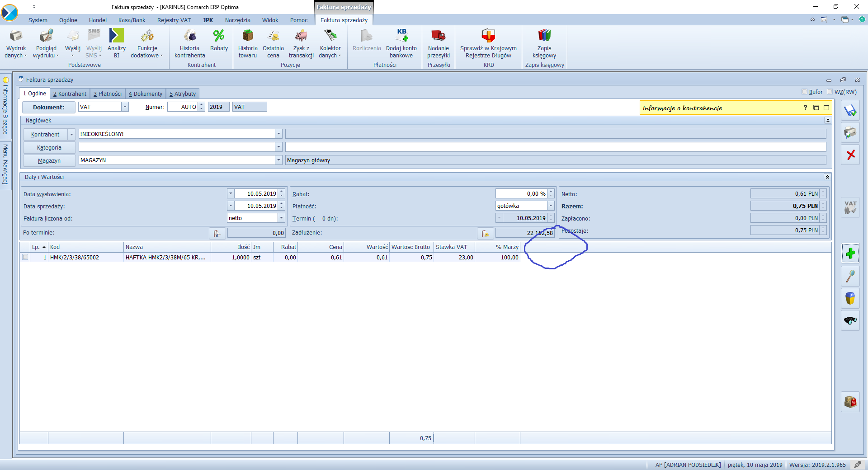This screenshot has height=470, width=868.
Task: Click the Kontrahent button
Action: (45, 134)
